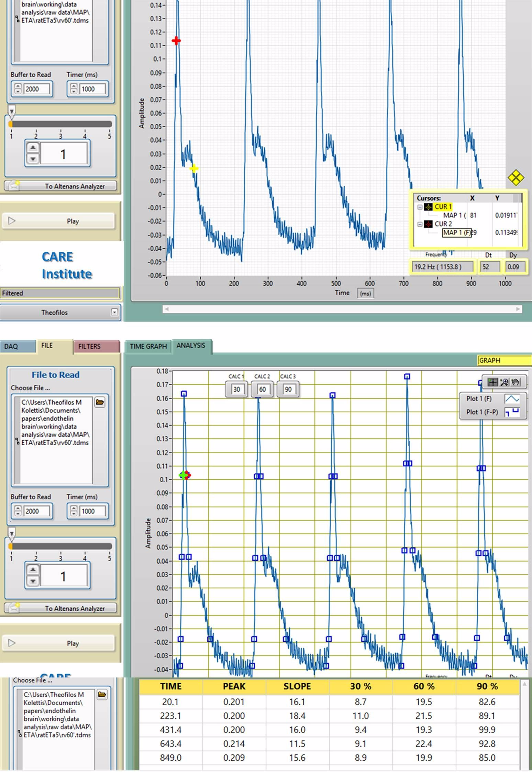
Task: Click the red cursor marker on the waveform
Action: click(176, 41)
